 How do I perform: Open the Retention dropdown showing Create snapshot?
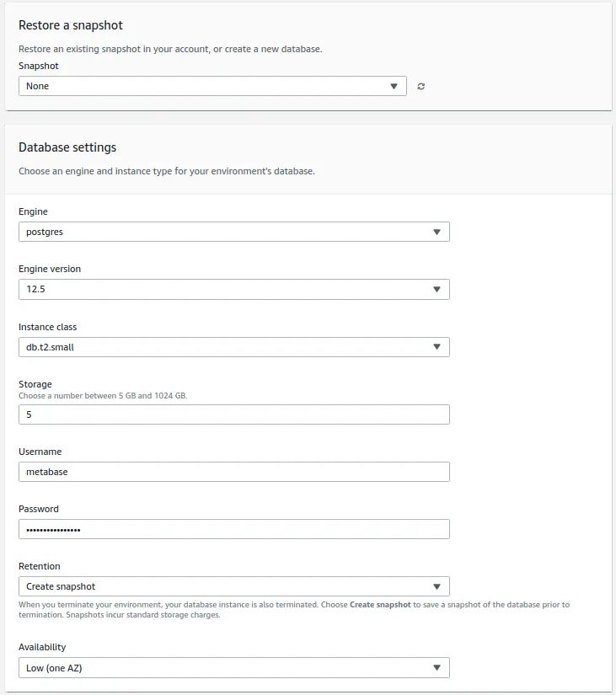234,586
